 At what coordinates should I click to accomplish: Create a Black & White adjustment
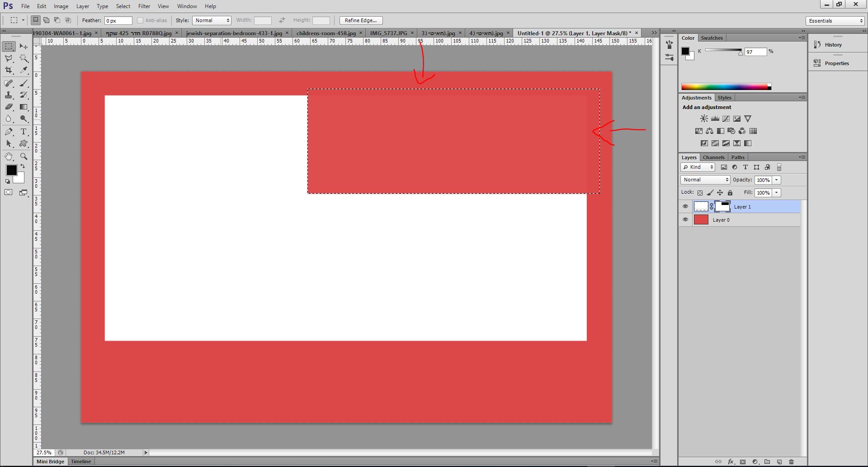point(720,131)
